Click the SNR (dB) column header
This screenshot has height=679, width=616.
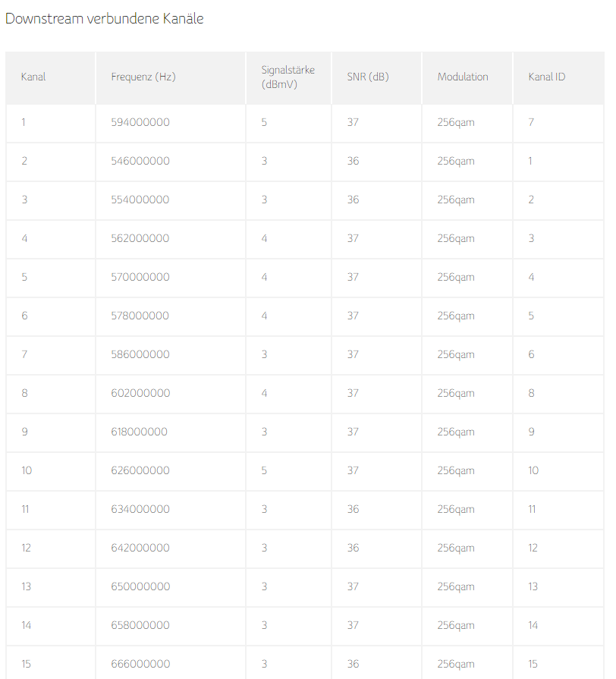click(x=368, y=77)
